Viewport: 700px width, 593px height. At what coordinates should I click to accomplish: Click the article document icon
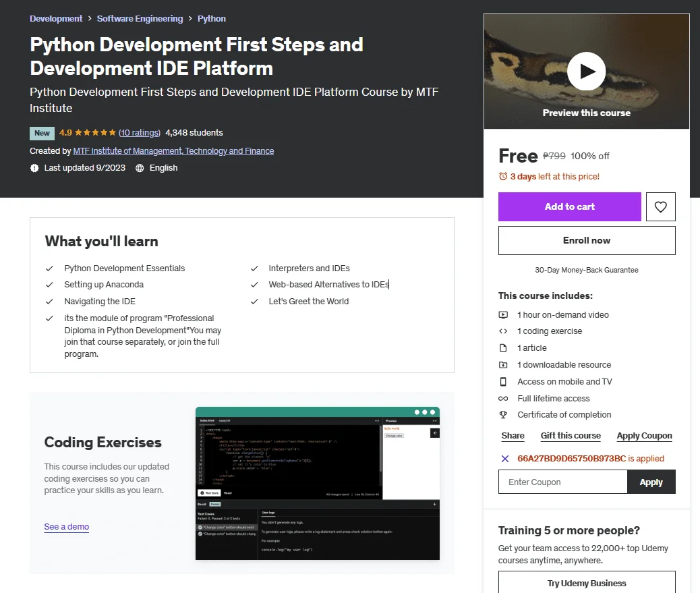[503, 348]
